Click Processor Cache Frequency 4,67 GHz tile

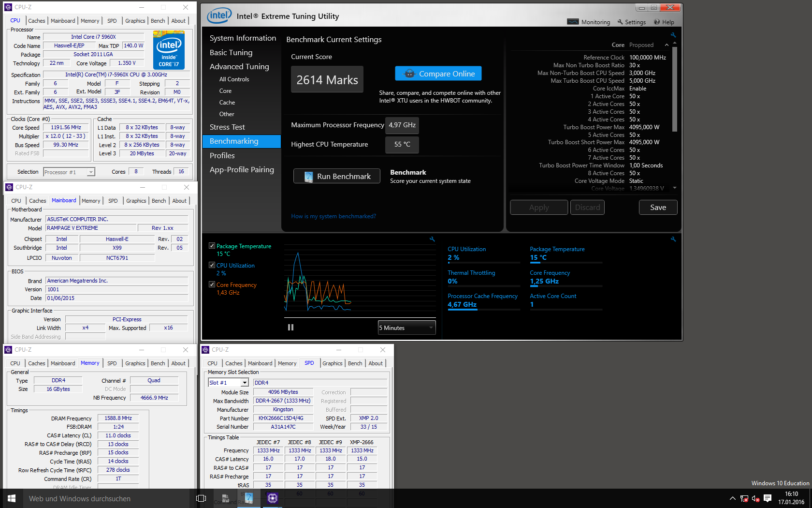(484, 301)
